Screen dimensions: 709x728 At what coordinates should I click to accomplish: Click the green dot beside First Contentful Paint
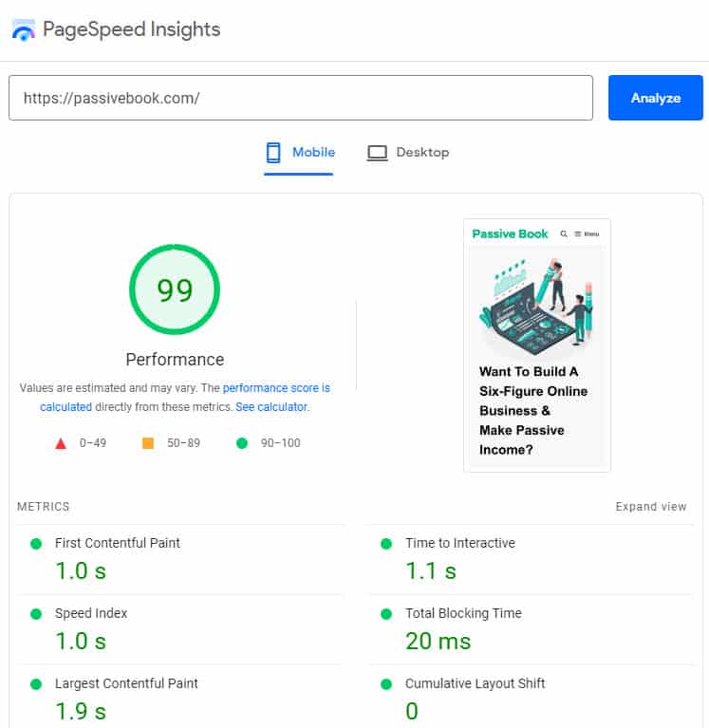click(x=36, y=543)
